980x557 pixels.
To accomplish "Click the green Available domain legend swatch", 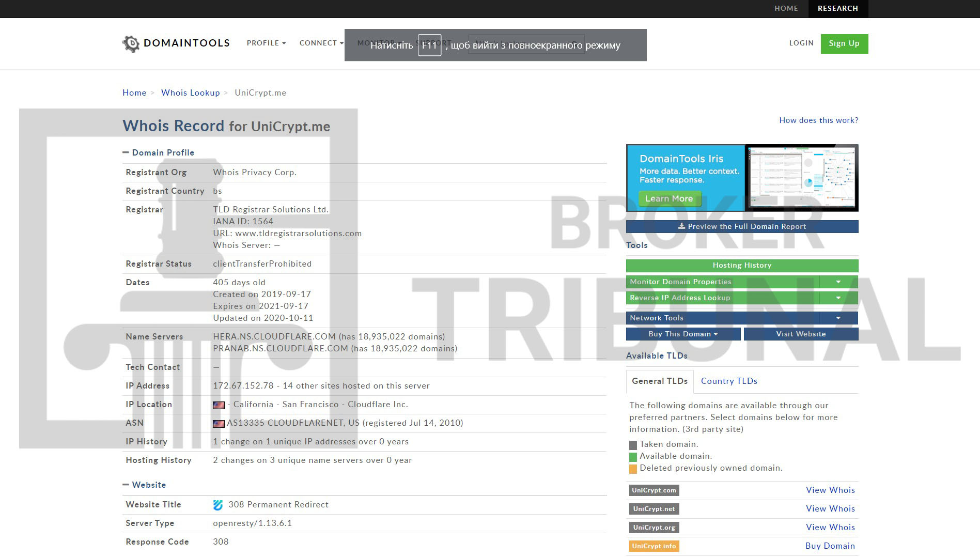I will [633, 457].
